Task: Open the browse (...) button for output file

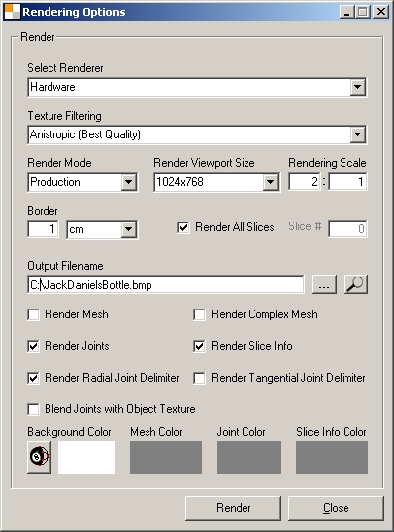Action: [x=324, y=285]
